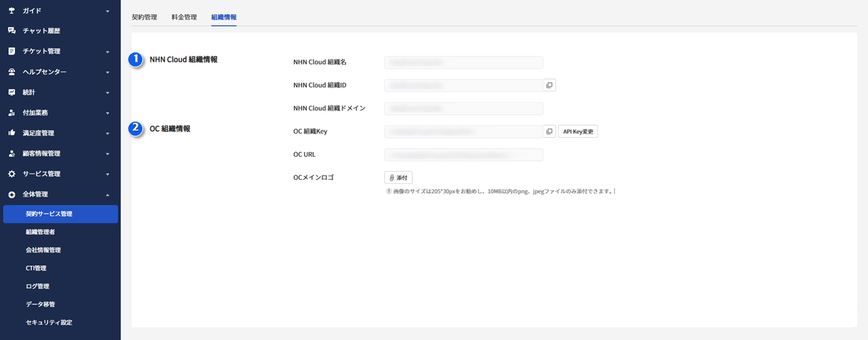Viewport: 868px width, 340px height.
Task: Click the API Key変更 button
Action: [x=578, y=132]
